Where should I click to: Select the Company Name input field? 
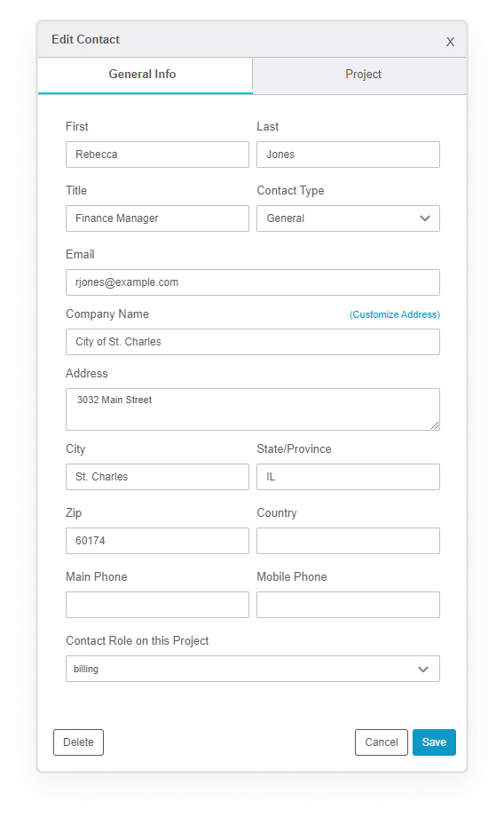[253, 342]
